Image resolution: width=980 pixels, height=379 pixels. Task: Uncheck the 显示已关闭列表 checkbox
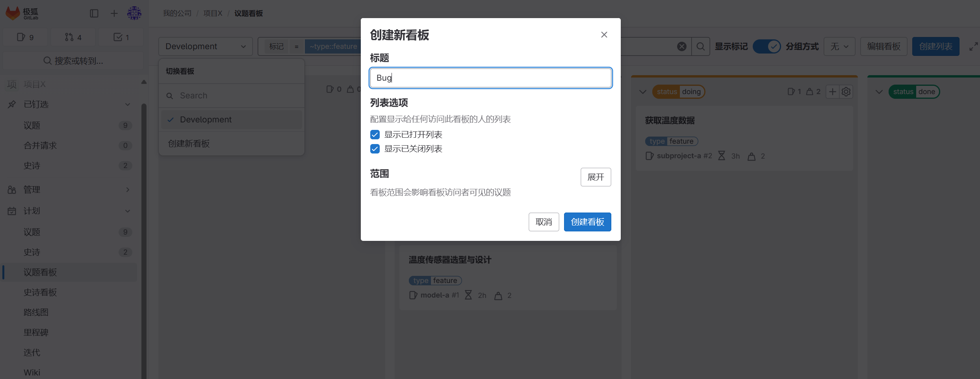(375, 149)
